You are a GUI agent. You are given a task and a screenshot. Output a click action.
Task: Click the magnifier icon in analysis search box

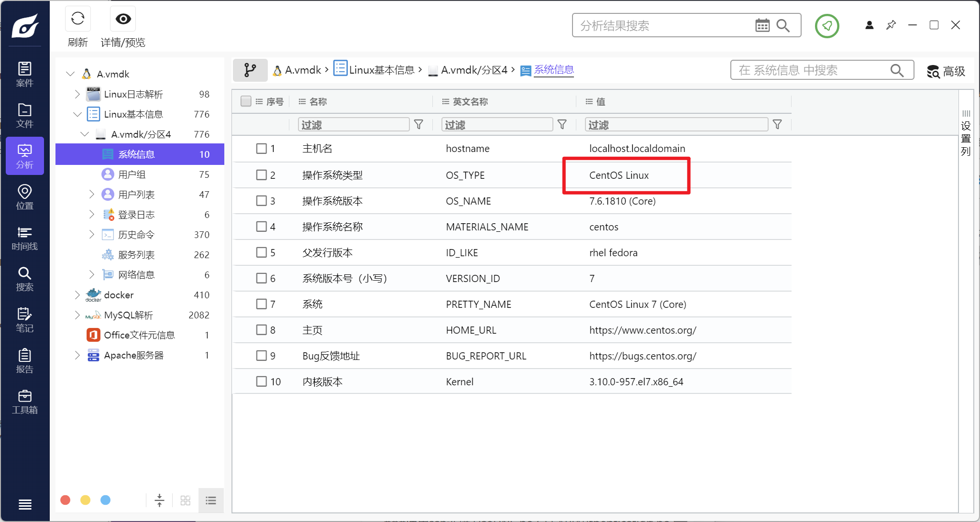pos(783,25)
